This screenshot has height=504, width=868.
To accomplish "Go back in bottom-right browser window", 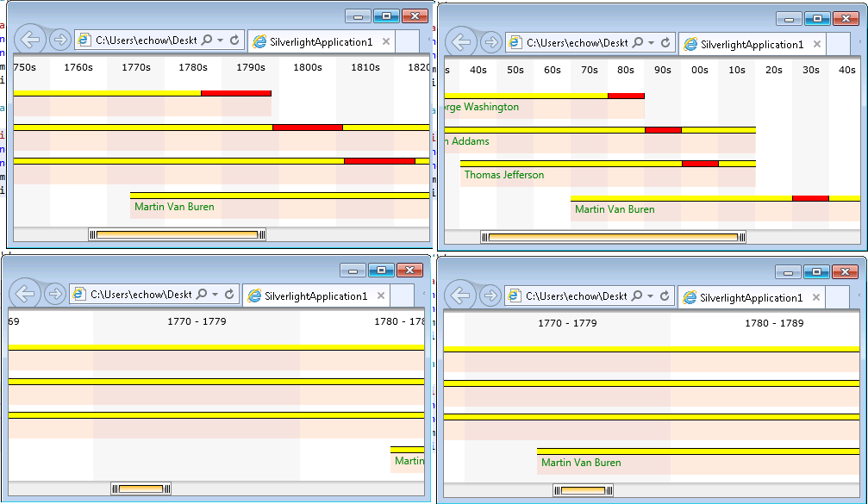I will click(460, 296).
